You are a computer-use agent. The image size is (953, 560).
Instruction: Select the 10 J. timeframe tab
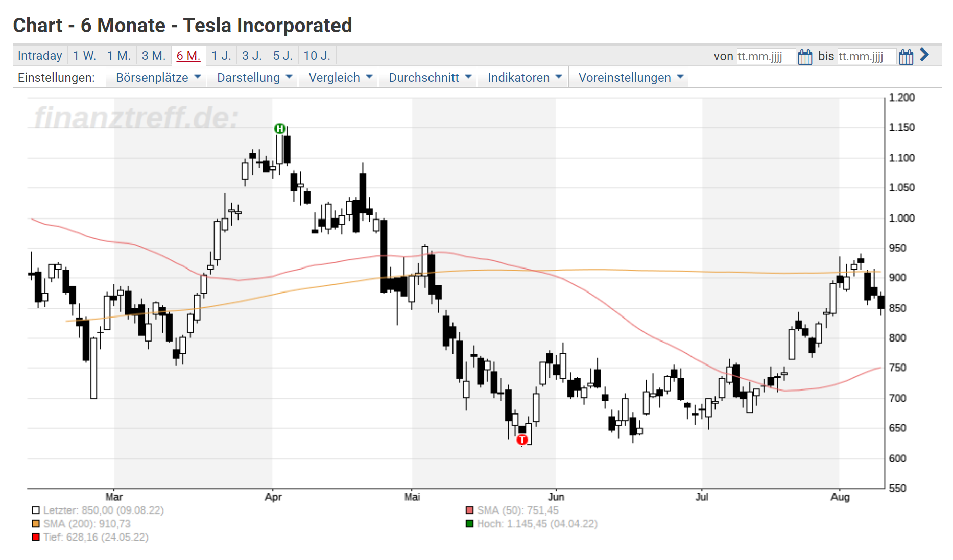(x=317, y=56)
